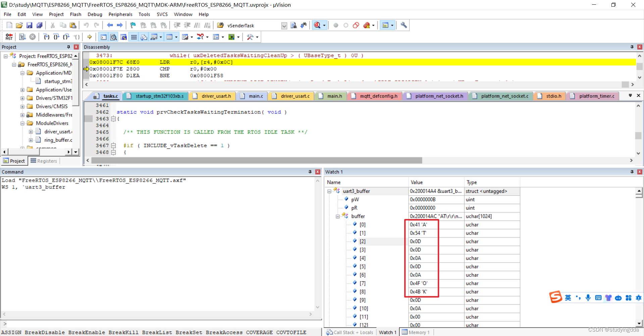Click the Open file folder icon
644x336 pixels.
click(x=19, y=25)
